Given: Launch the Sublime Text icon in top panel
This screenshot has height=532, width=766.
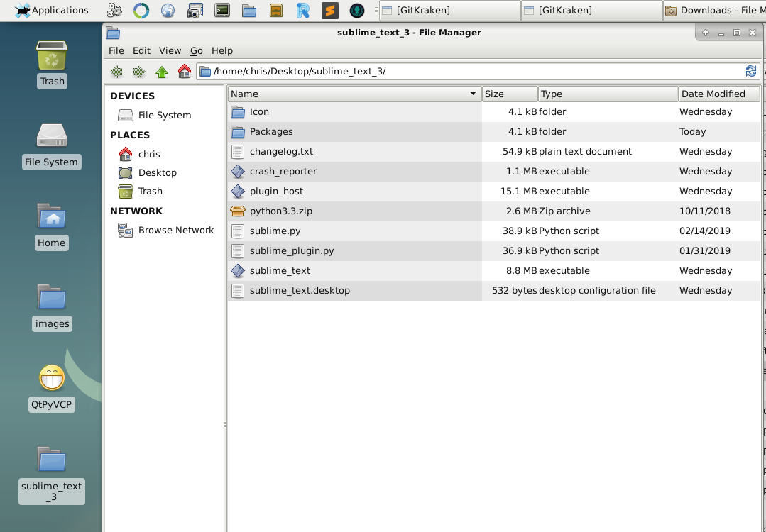Looking at the screenshot, I should point(329,10).
